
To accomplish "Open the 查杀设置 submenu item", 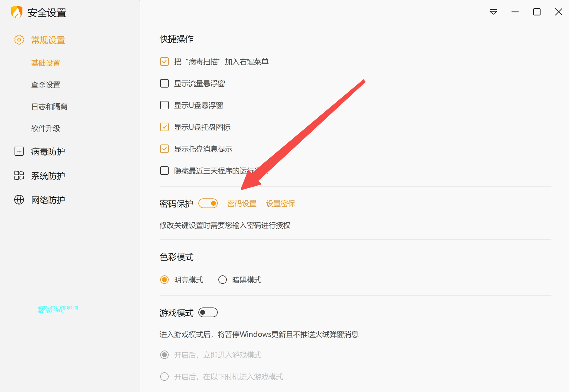I will coord(46,85).
